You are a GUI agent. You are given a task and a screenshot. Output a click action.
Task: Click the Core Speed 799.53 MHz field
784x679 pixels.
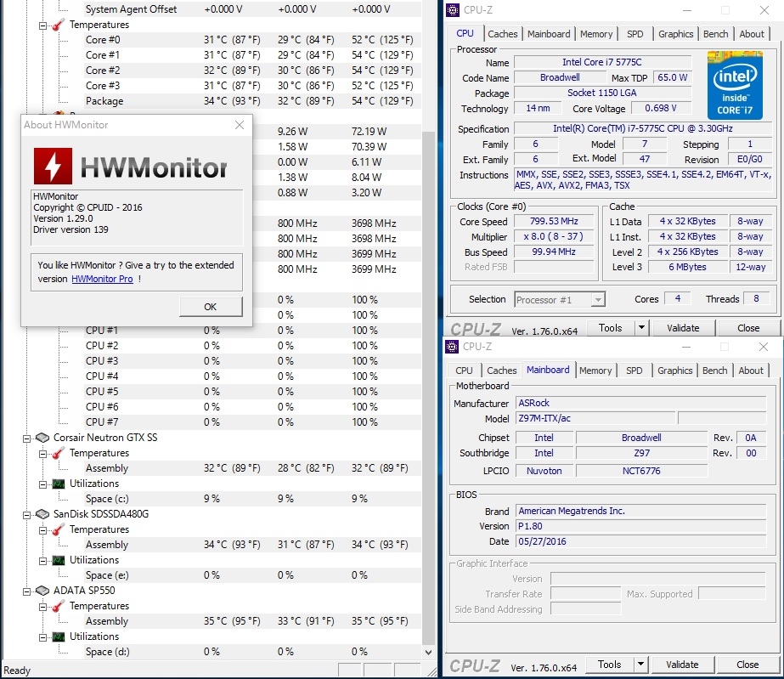coord(554,221)
